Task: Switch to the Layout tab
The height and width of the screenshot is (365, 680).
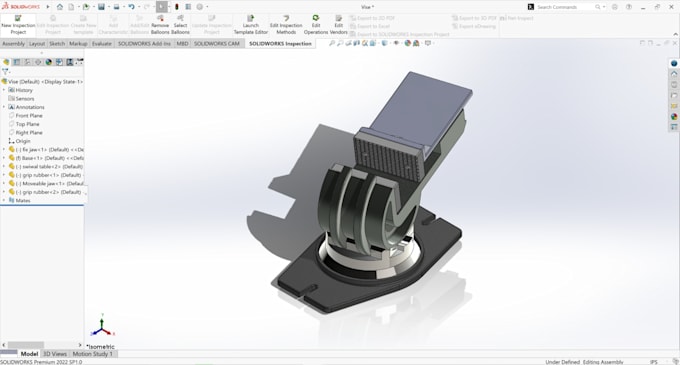Action: coord(37,44)
